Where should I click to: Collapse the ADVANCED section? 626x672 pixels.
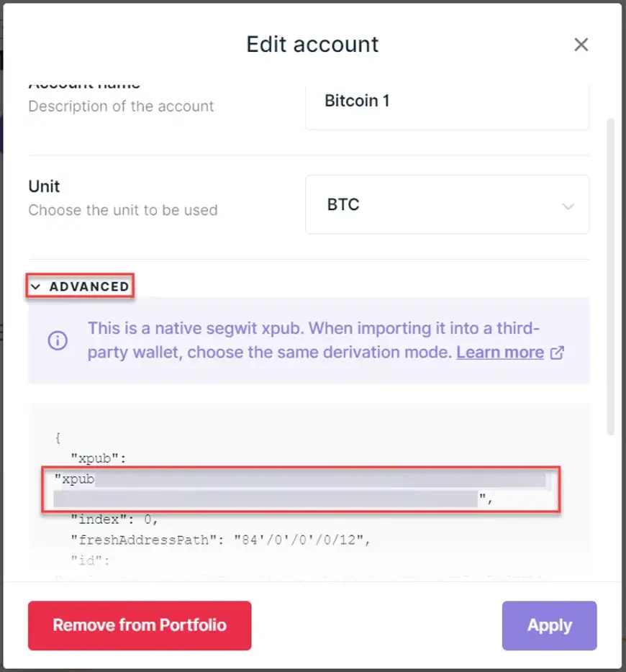click(x=80, y=286)
